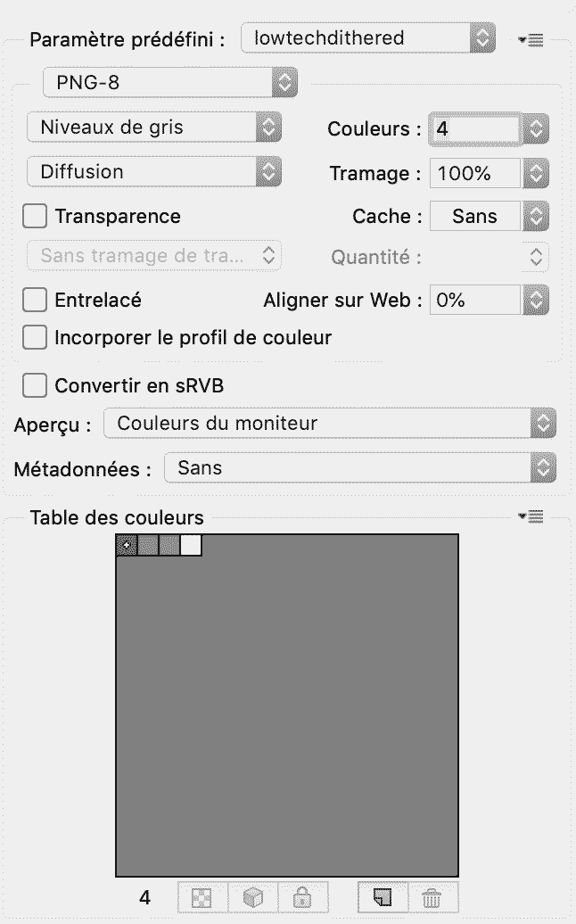Open the Cache Sans dropdown

[488, 216]
